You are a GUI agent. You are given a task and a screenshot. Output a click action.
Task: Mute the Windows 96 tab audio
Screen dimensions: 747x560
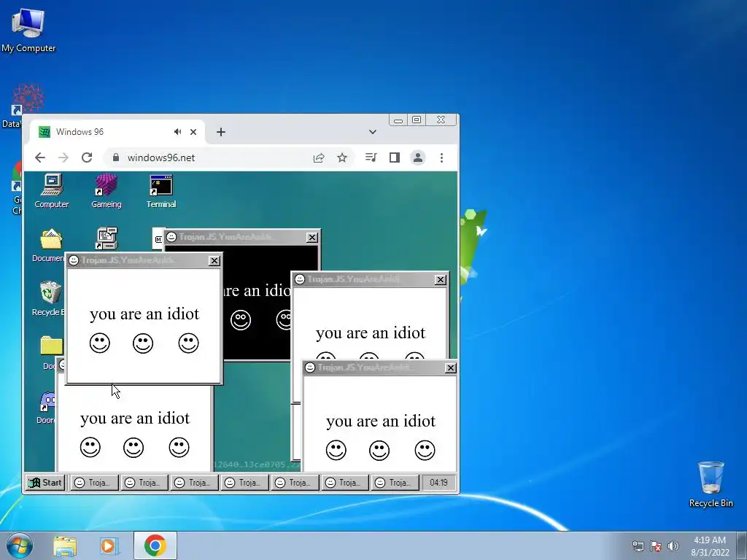pyautogui.click(x=178, y=132)
